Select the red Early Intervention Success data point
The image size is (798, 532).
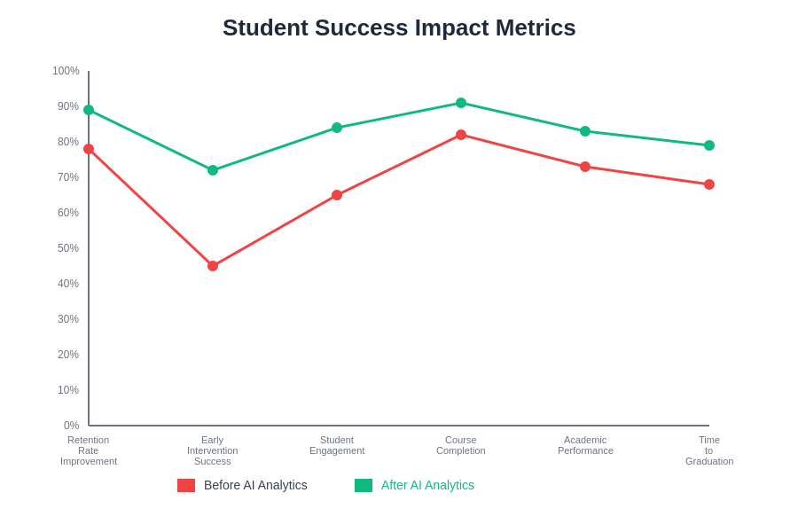coord(213,266)
